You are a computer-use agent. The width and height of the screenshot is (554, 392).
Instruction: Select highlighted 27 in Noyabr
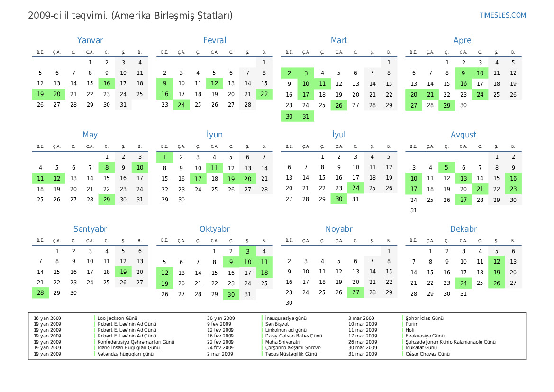(x=355, y=292)
